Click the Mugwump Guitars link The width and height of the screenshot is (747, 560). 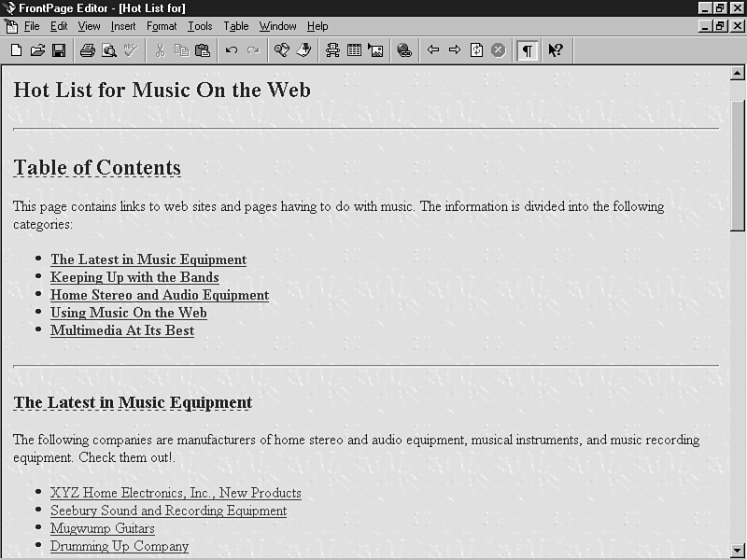[x=103, y=528]
